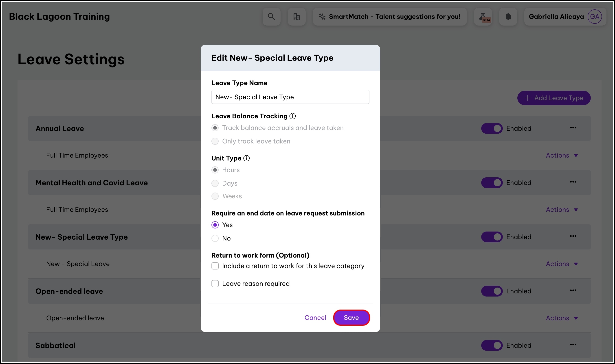The height and width of the screenshot is (364, 615).
Task: Click the Unit Type info icon
Action: point(246,158)
